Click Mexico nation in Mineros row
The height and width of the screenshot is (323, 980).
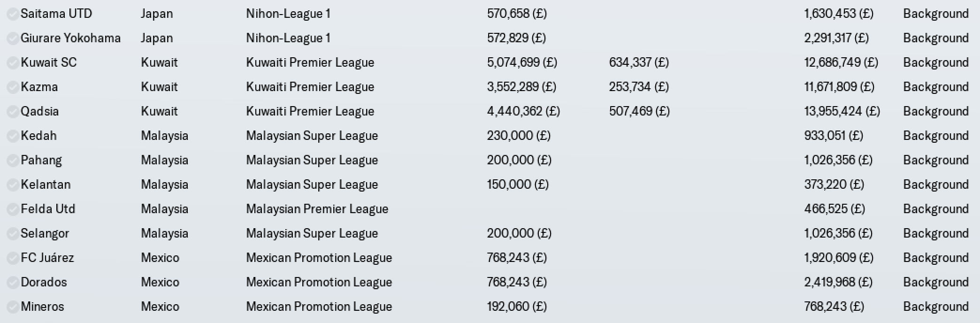click(x=160, y=307)
